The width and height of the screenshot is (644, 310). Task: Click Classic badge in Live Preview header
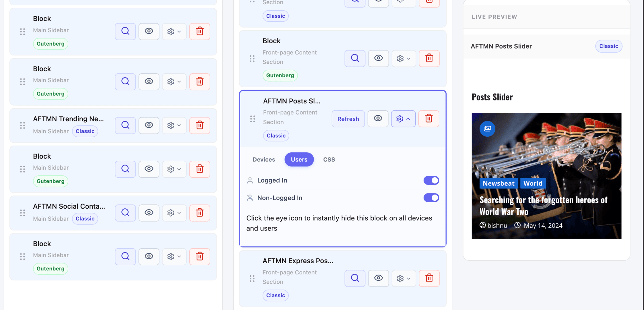click(x=609, y=46)
